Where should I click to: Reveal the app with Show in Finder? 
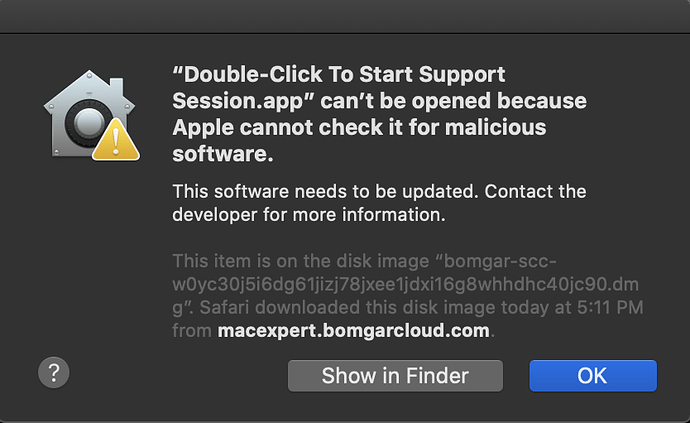click(x=395, y=376)
